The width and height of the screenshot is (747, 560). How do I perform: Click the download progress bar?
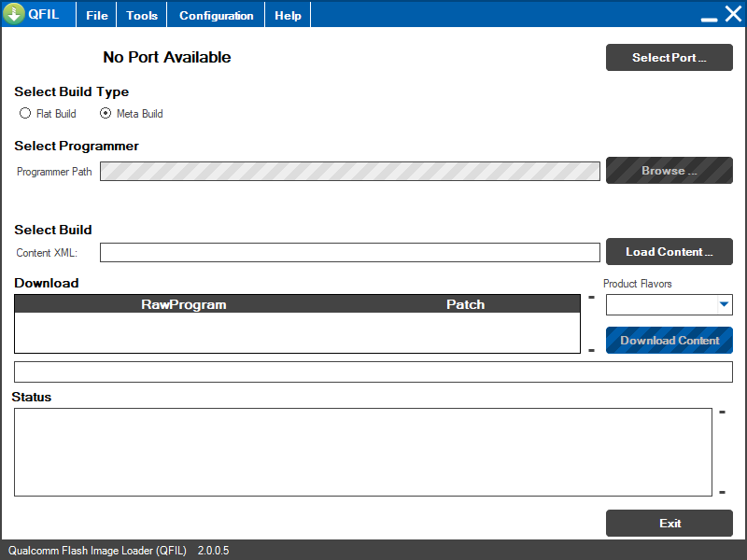click(373, 371)
